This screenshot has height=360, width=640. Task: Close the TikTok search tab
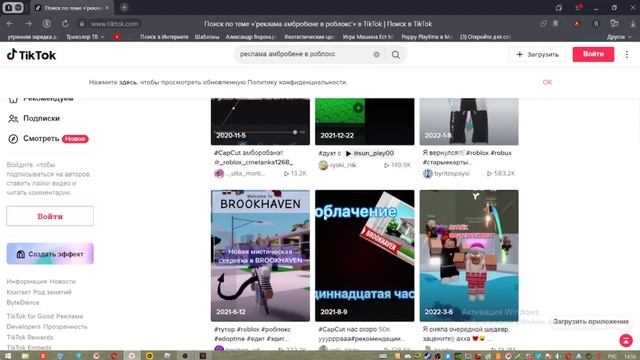107,8
